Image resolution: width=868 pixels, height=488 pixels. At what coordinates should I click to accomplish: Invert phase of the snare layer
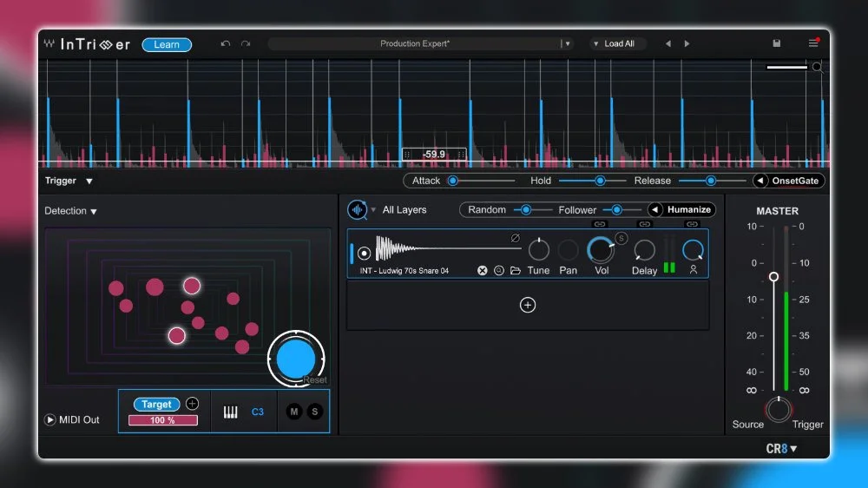(x=515, y=238)
